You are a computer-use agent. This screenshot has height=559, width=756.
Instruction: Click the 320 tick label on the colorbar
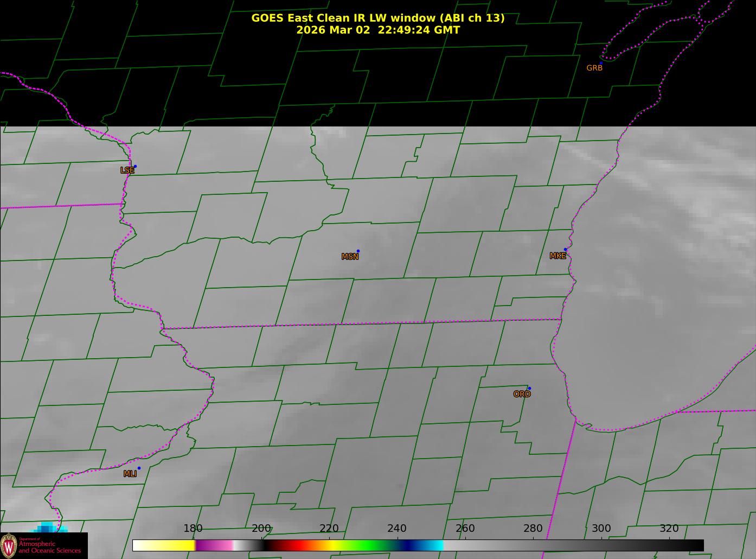[x=669, y=529]
